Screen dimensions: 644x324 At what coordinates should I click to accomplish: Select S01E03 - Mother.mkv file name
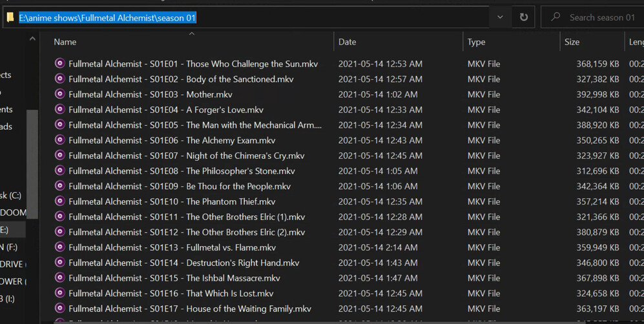[x=151, y=94]
